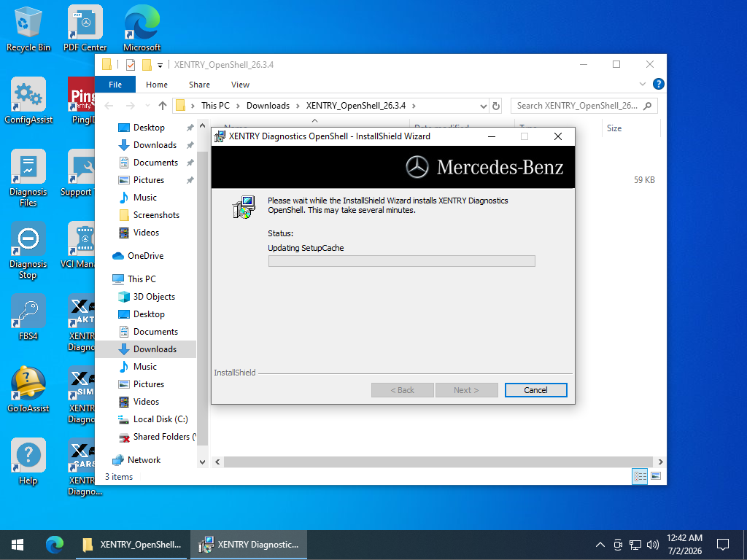
Task: Go up one folder level arrow
Action: point(163,106)
